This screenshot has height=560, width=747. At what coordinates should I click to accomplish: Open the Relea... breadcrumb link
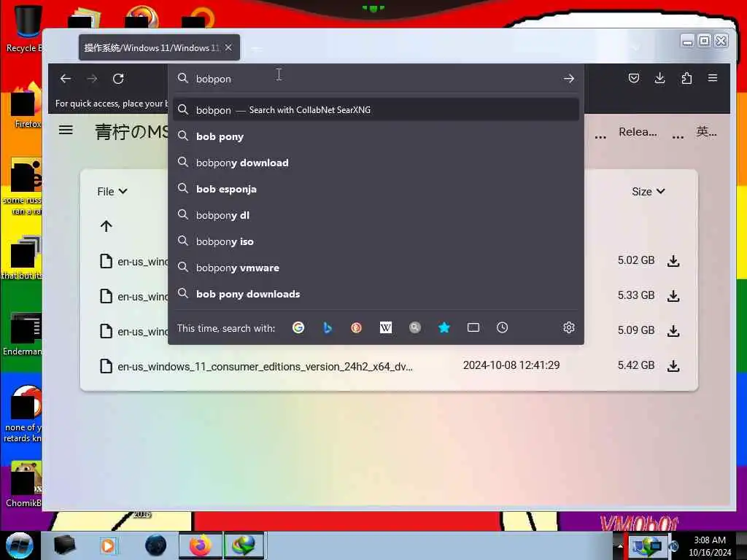pos(638,132)
